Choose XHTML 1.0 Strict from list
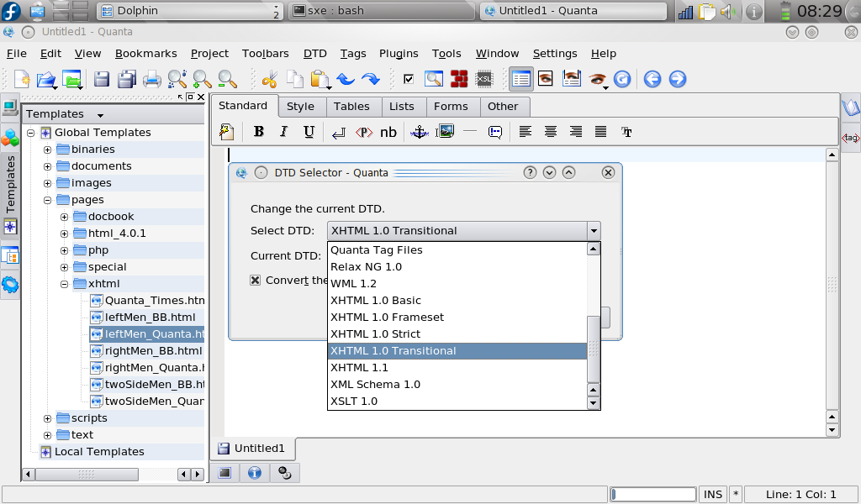861x504 pixels. click(457, 334)
